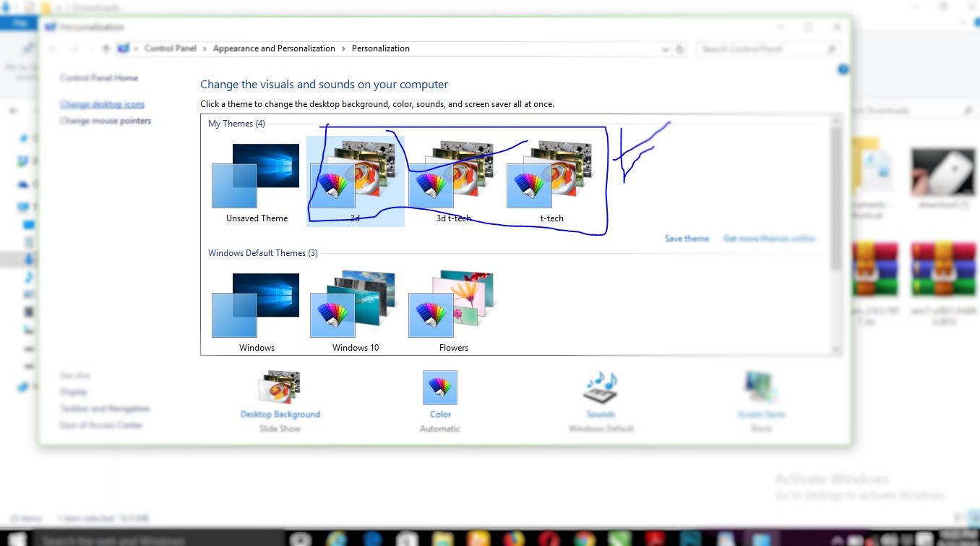Screen dimensions: 980x546
Task: Click the 'My Themes (4)' heading
Action: tap(236, 124)
